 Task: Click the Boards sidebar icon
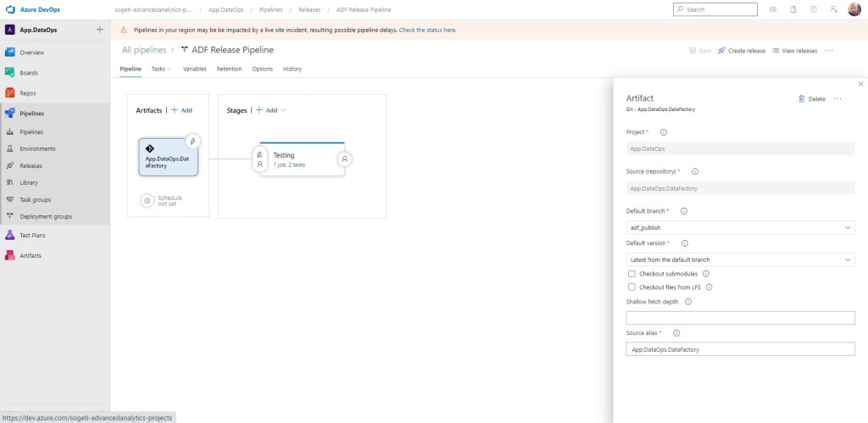(x=10, y=73)
